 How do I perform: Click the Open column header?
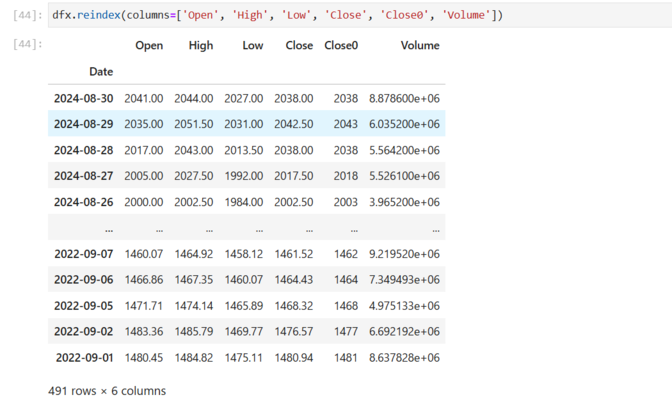click(x=148, y=46)
